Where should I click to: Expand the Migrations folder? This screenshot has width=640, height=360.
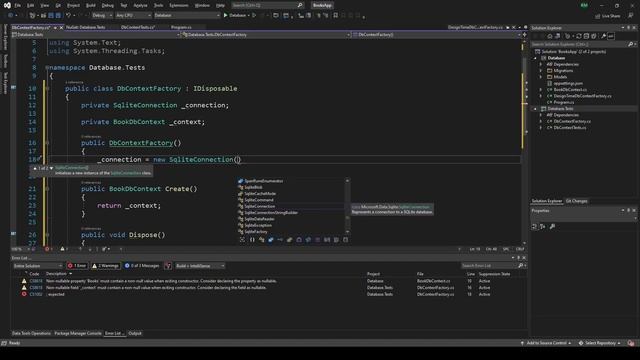[x=541, y=71]
